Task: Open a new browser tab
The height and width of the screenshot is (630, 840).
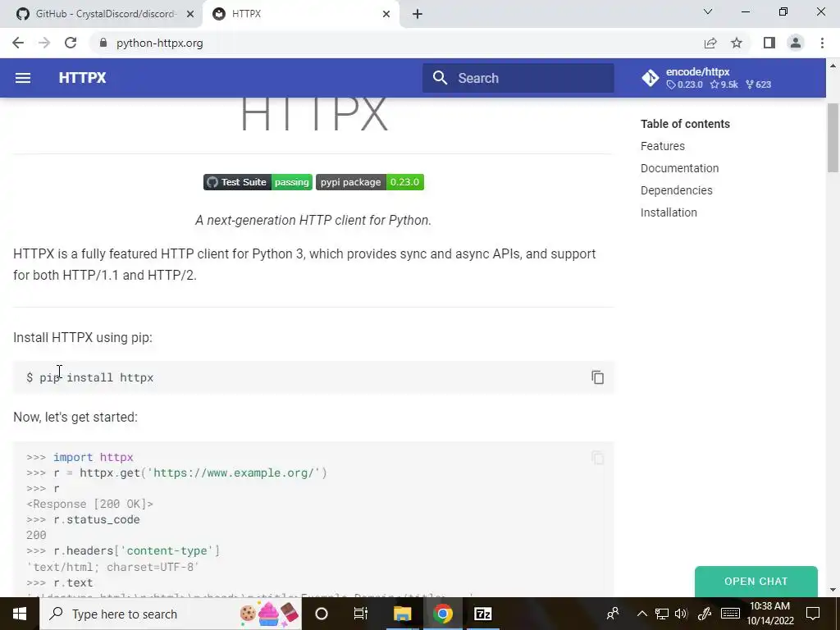Action: coord(418,15)
